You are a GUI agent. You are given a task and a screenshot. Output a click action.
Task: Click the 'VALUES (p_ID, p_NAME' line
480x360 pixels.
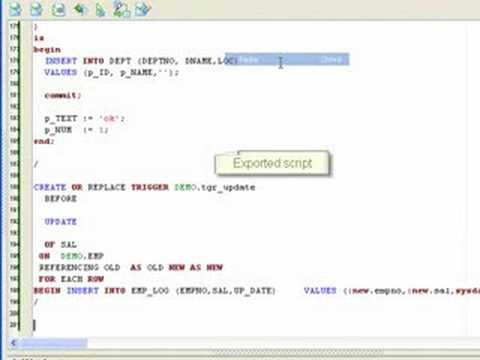click(111, 72)
